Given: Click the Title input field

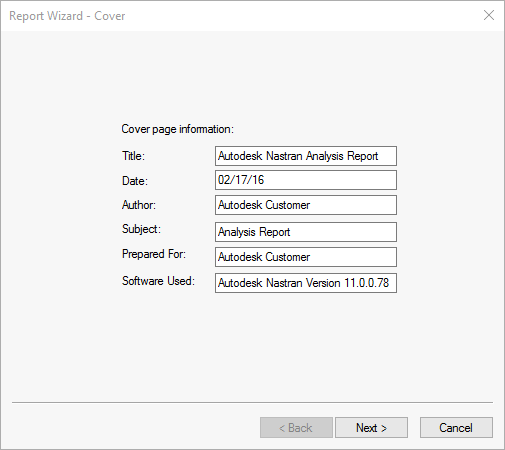Looking at the screenshot, I should 306,156.
